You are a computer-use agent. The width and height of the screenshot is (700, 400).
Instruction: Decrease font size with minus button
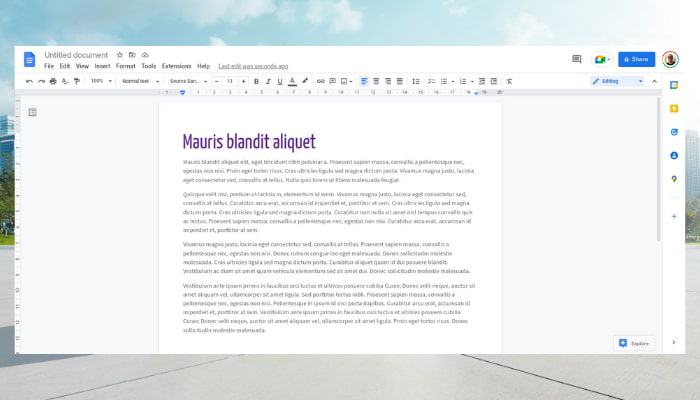click(217, 81)
